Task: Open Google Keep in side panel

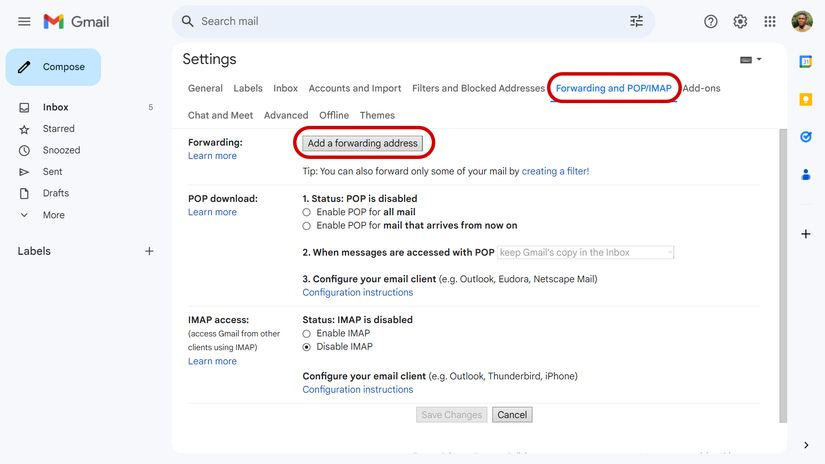Action: (x=806, y=99)
